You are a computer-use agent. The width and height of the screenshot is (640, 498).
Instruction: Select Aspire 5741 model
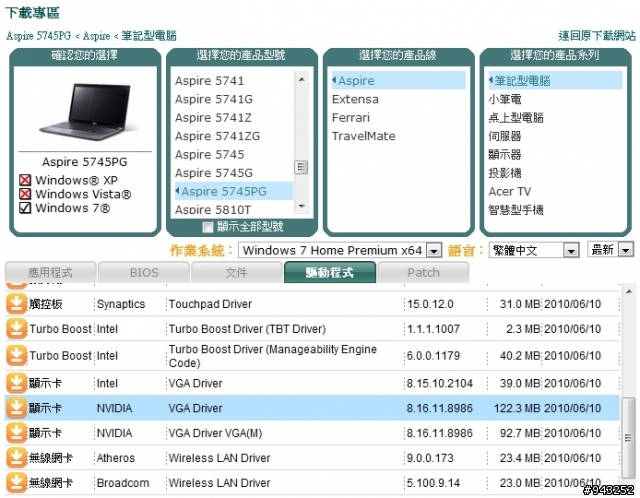pyautogui.click(x=209, y=81)
